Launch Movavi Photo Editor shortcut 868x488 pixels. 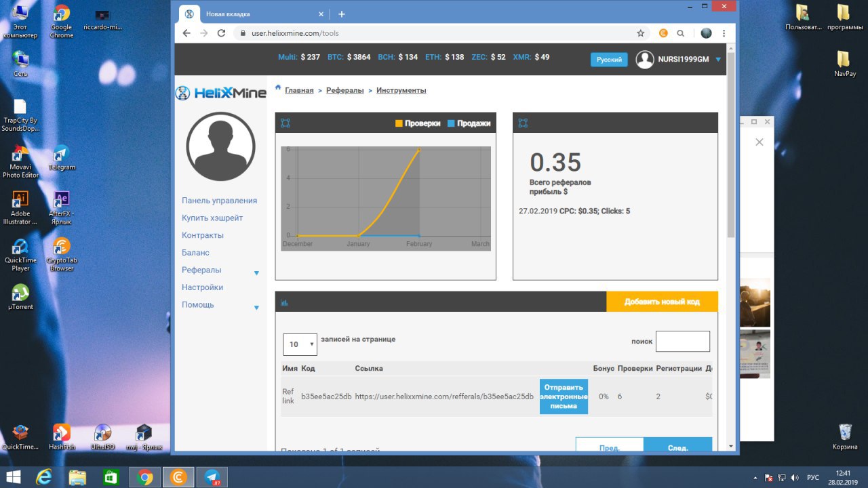[20, 161]
